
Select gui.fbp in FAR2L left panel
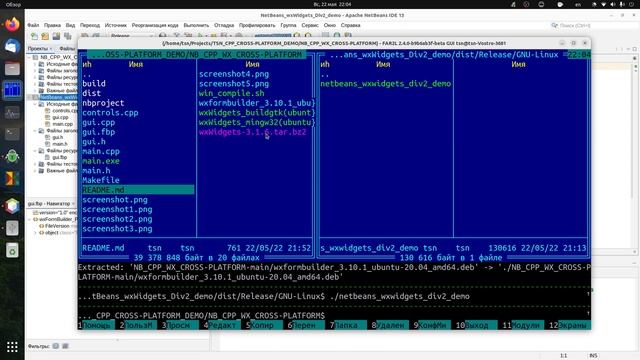(x=99, y=132)
